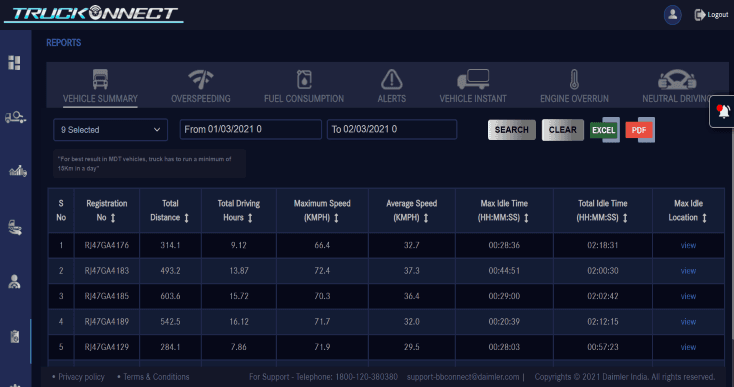Click the TruckConnect logo
Screen dimensions: 734x387
(x=94, y=14)
